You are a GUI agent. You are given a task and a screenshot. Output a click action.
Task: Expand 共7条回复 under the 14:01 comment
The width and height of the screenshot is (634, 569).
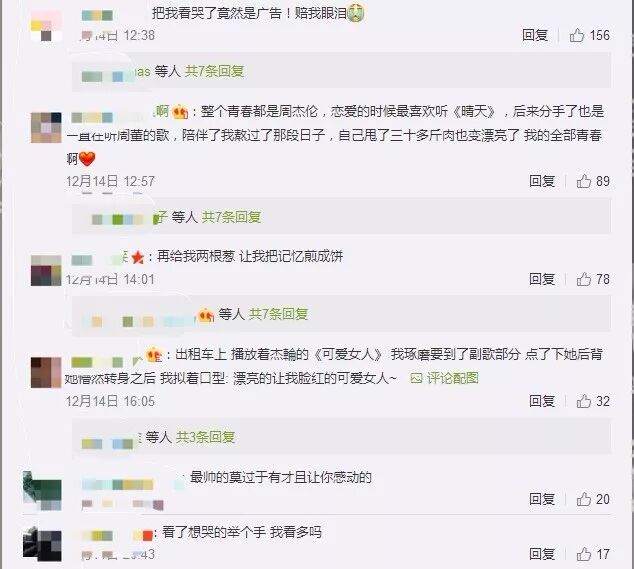[279, 314]
